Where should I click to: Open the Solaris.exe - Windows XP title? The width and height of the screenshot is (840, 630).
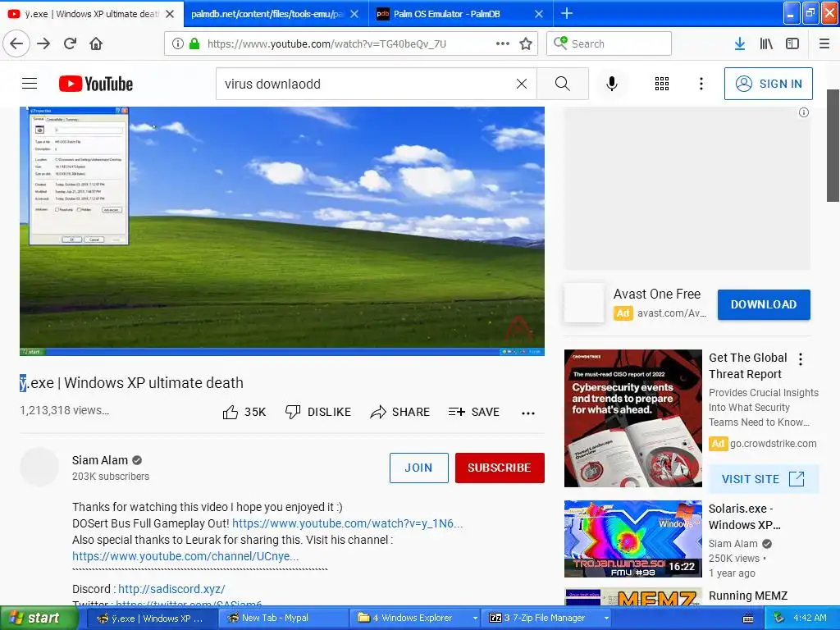(745, 517)
